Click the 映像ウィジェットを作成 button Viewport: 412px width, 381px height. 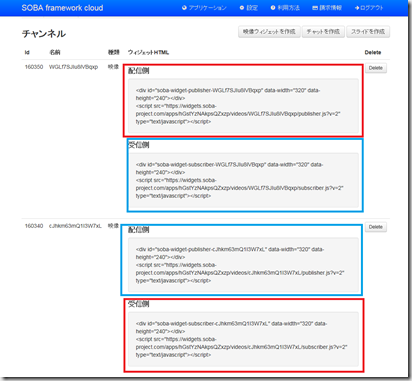[x=269, y=32]
